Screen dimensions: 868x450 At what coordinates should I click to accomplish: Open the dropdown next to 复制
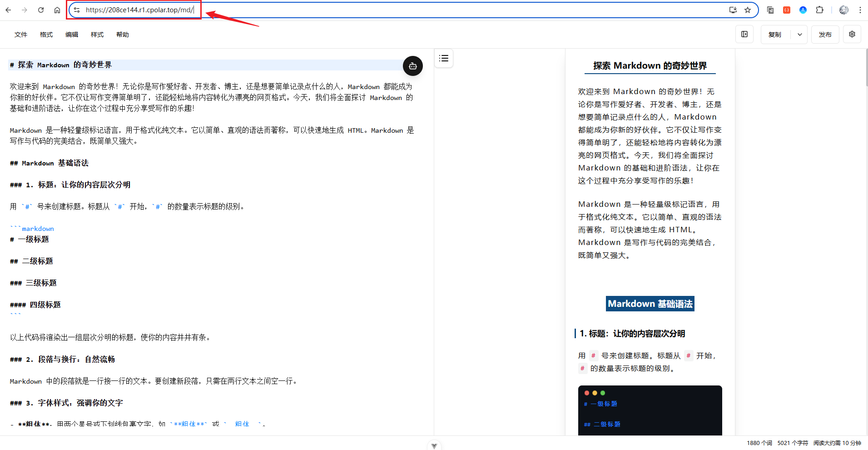(x=799, y=34)
